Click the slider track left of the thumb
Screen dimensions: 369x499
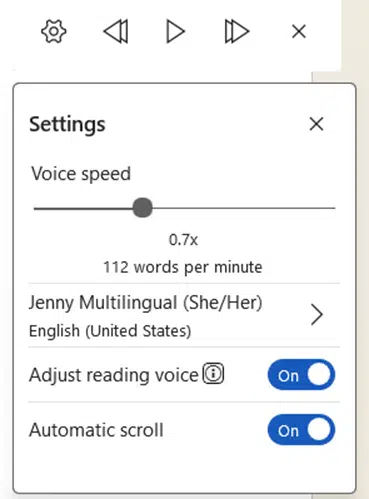83,208
